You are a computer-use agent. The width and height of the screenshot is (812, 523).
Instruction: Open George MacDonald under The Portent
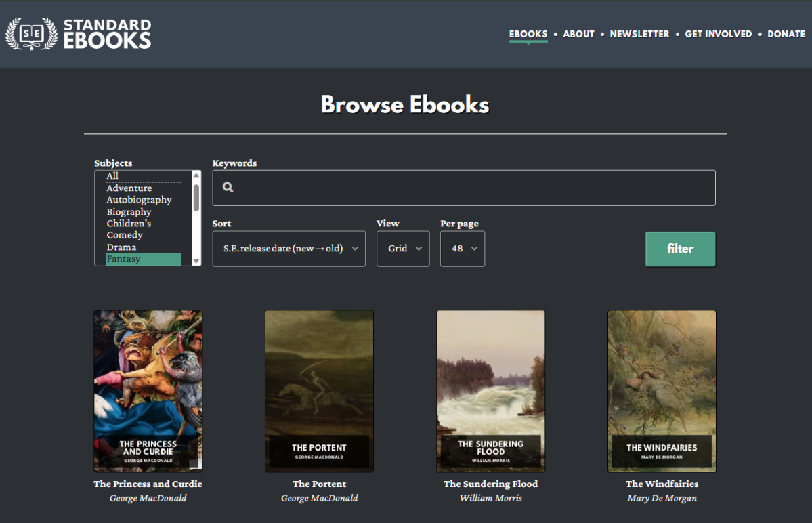319,498
